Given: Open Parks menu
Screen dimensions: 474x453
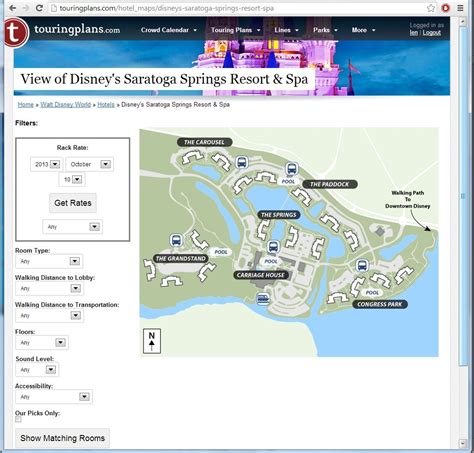Looking at the screenshot, I should 325,30.
